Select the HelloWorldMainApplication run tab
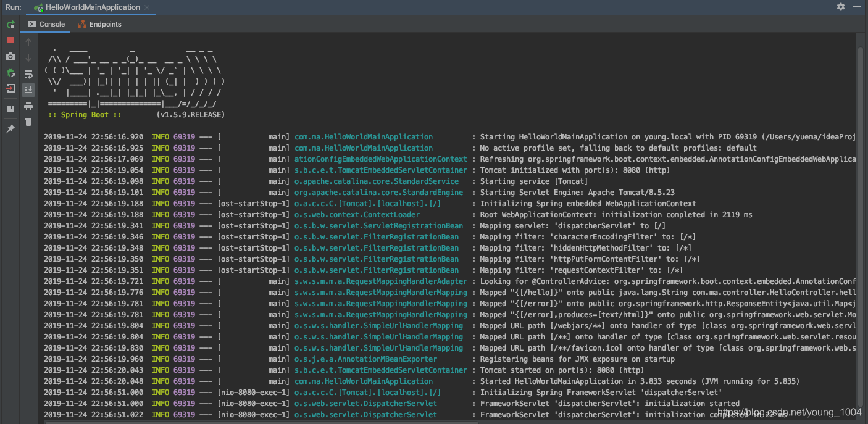868x424 pixels. [x=93, y=7]
